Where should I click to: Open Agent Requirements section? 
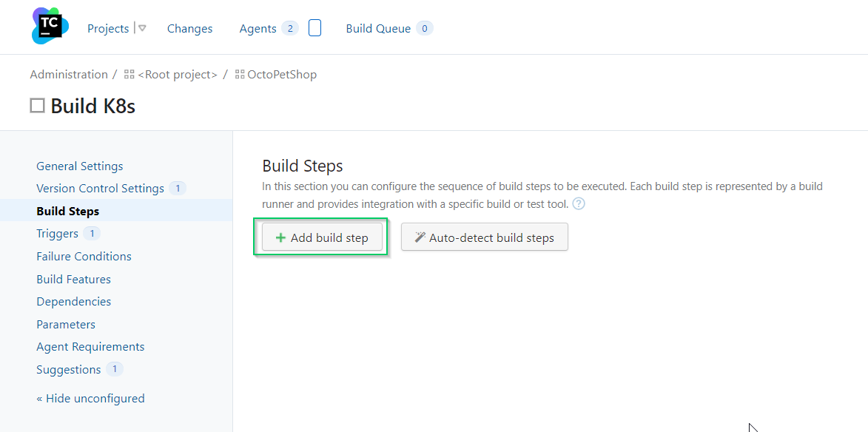pyautogui.click(x=90, y=347)
